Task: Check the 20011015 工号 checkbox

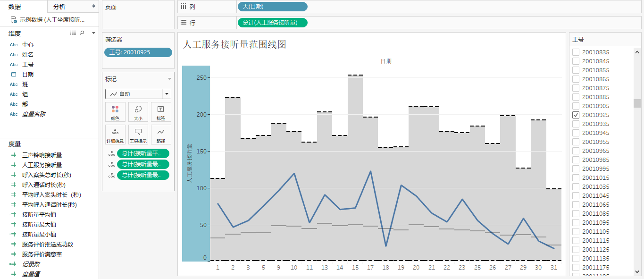Action: [576, 178]
